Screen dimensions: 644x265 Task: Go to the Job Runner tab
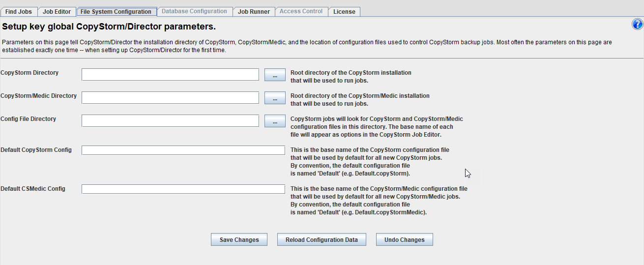coord(254,11)
